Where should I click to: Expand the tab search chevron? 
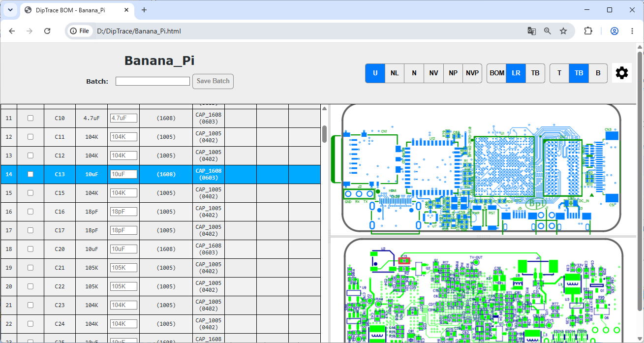tap(10, 10)
